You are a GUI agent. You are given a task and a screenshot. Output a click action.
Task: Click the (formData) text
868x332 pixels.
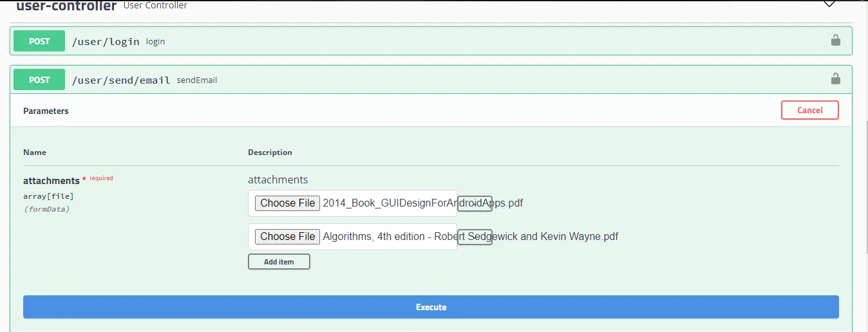click(46, 209)
